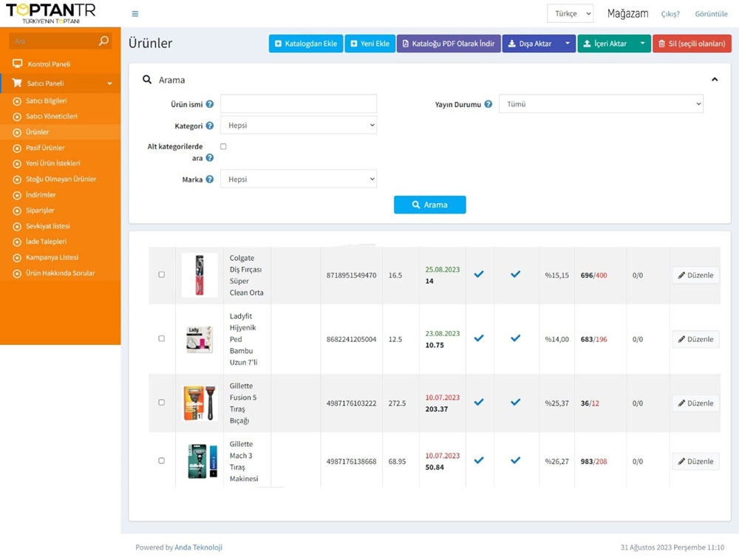Click the Ladyfit row first checkmark icon
The width and height of the screenshot is (739, 560).
coord(479,338)
